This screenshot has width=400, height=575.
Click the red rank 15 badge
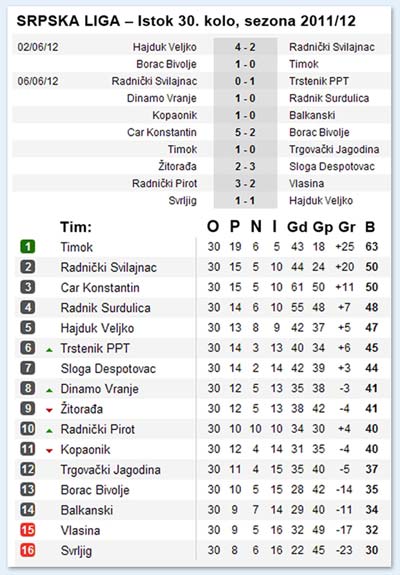coord(27,530)
